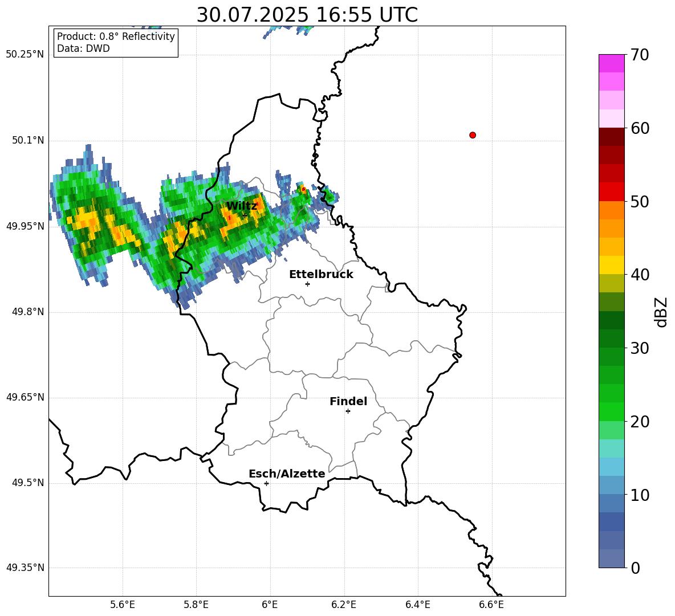Pick the dark maroon colorbar segment just below 60

(x=611, y=137)
